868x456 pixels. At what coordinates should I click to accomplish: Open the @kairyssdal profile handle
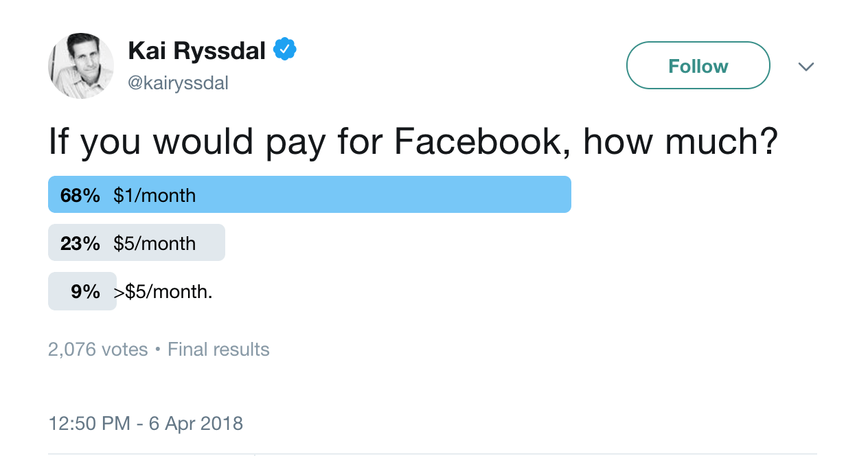[x=179, y=82]
